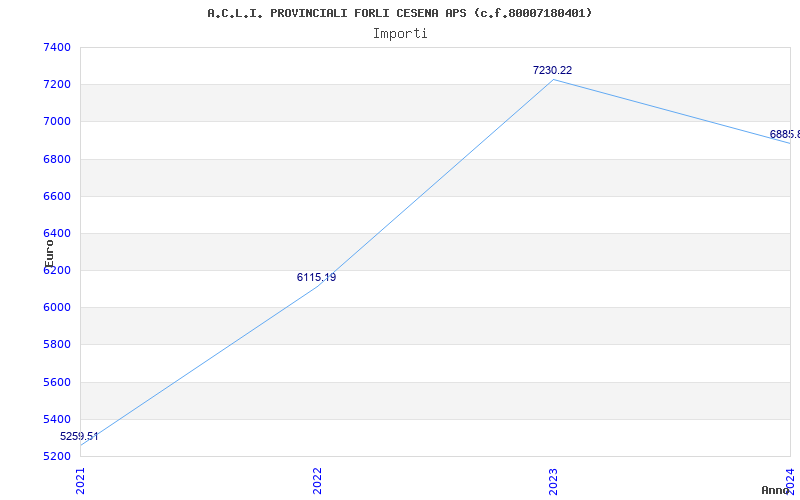Click the x-axis year 2023
The height and width of the screenshot is (500, 800).
point(554,481)
